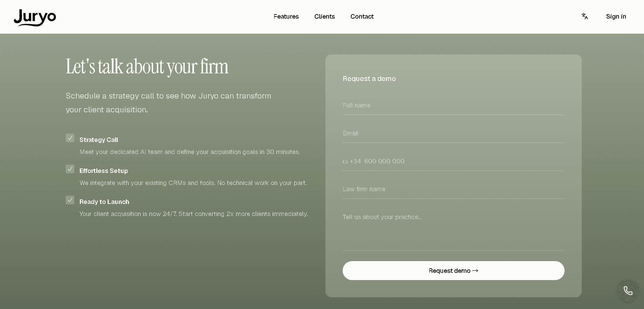Click the Effortless Setup checkmark icon

pyautogui.click(x=70, y=169)
